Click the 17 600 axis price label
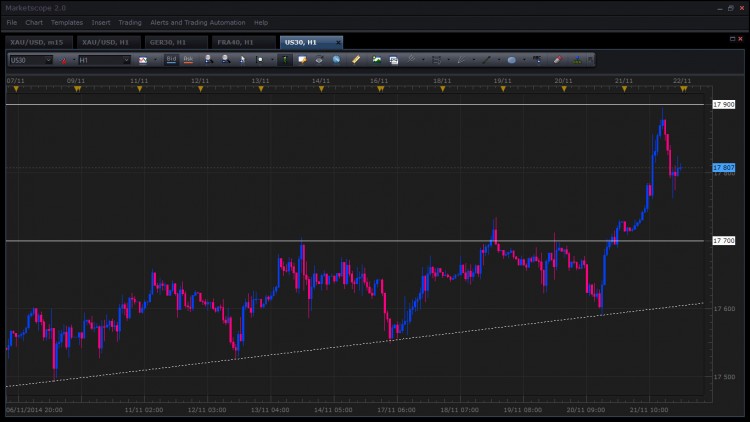 [x=724, y=309]
